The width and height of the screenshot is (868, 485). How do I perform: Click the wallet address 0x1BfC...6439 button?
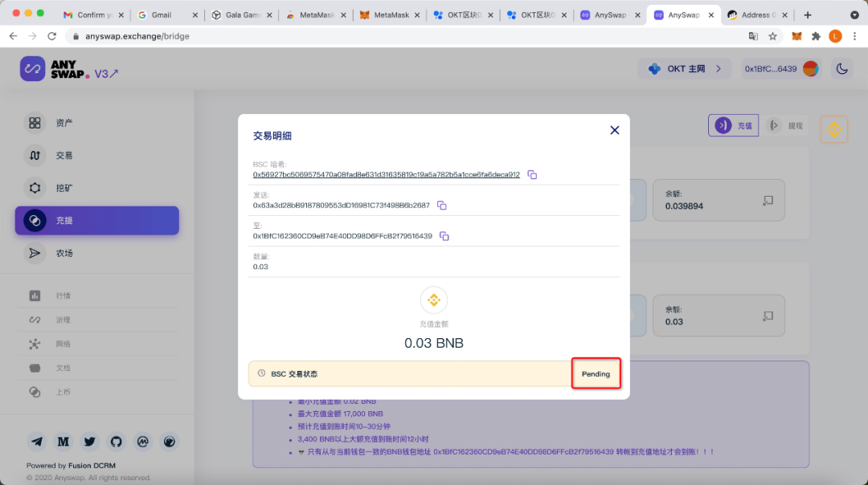click(782, 69)
